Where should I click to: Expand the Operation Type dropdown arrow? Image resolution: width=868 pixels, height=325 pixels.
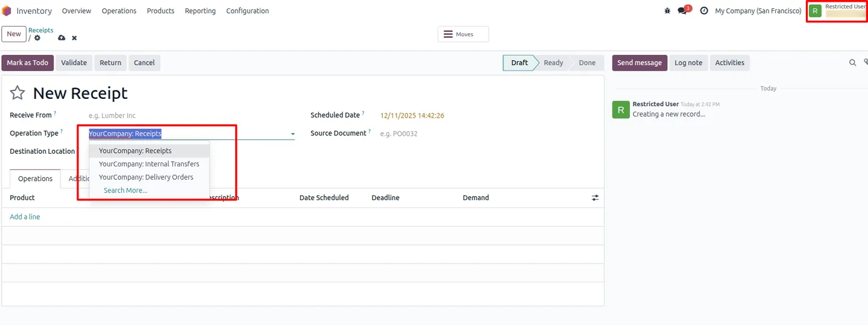pyautogui.click(x=292, y=134)
